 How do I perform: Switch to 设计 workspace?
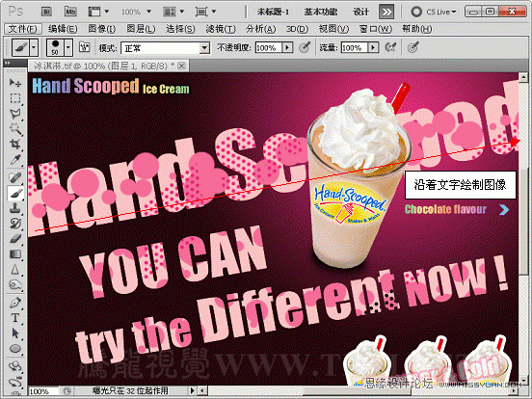pos(360,12)
